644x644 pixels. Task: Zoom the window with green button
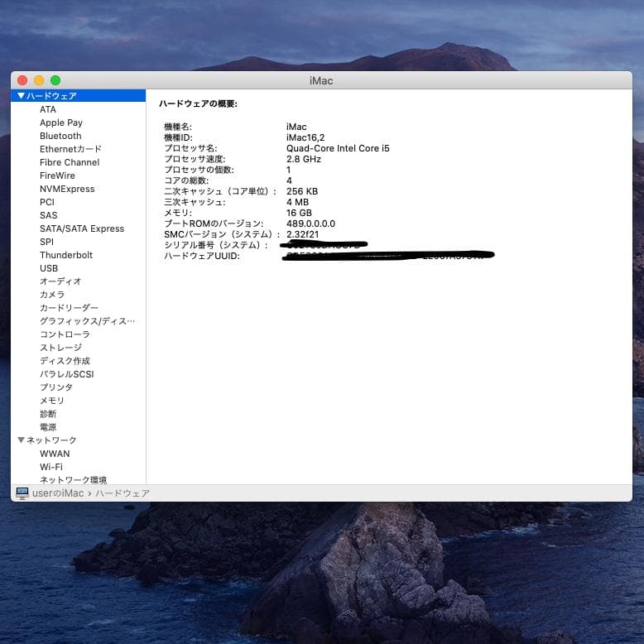pyautogui.click(x=55, y=80)
